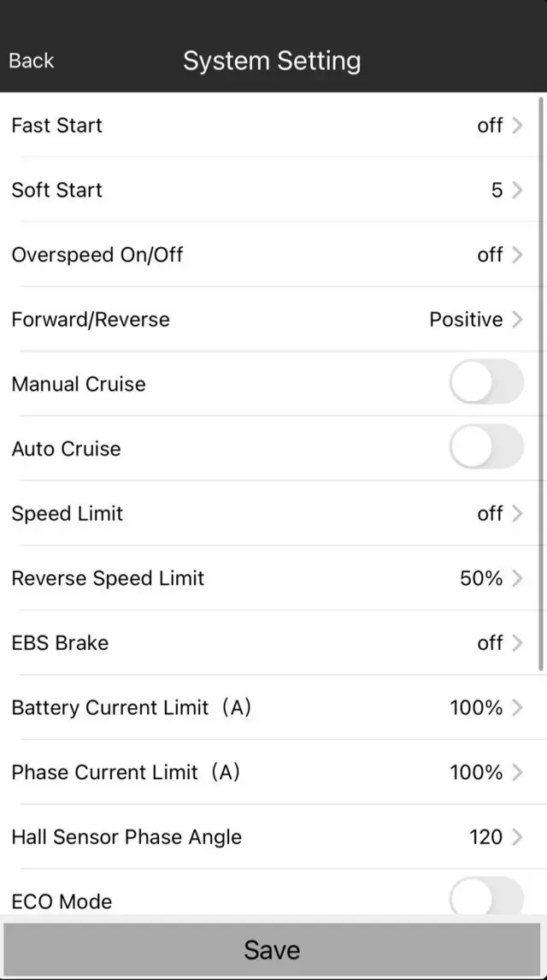Viewport: 547px width, 980px height.
Task: Open the Reverse Speed Limit chevron arrow
Action: click(516, 578)
